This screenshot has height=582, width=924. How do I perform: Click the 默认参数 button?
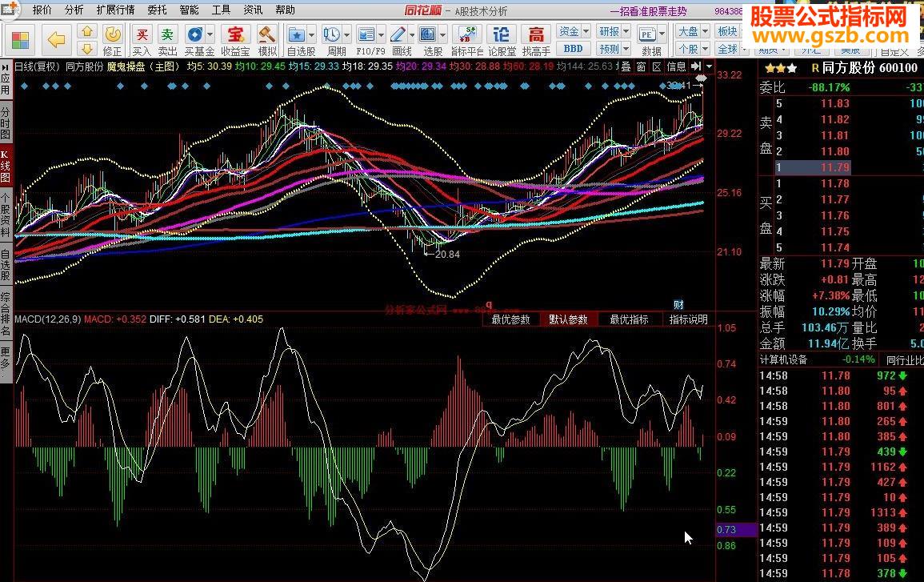tap(568, 319)
